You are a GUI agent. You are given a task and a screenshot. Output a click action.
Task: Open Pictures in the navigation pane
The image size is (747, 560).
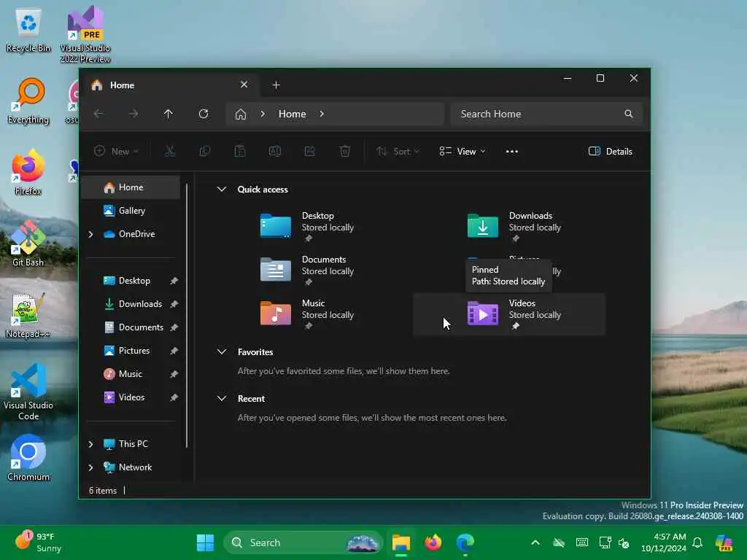click(x=131, y=351)
